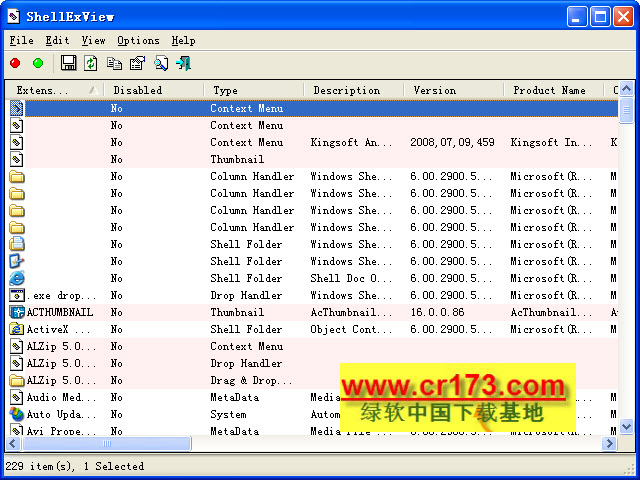
Task: Select the '.exe drop...' row name
Action: point(62,295)
